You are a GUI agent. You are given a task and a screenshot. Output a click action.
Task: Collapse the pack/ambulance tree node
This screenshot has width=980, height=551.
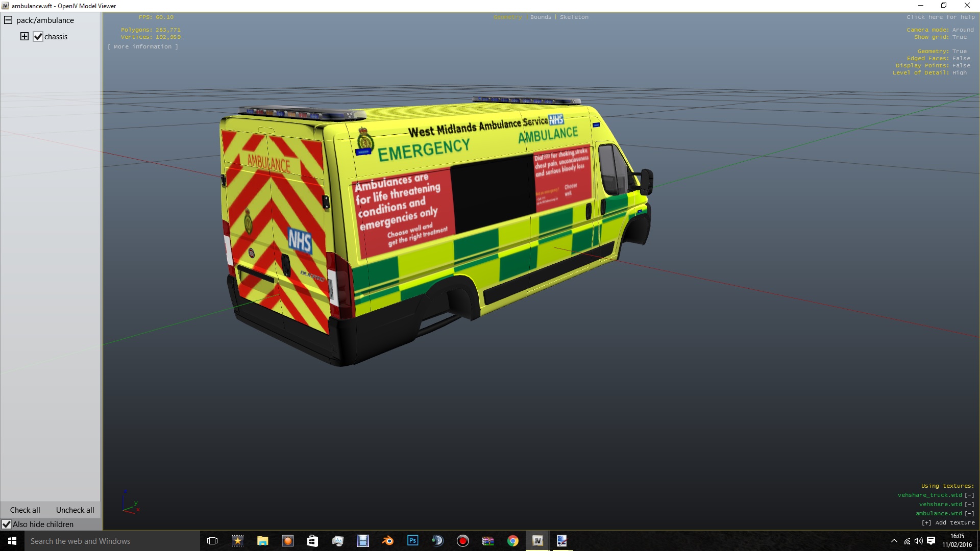tap(8, 20)
